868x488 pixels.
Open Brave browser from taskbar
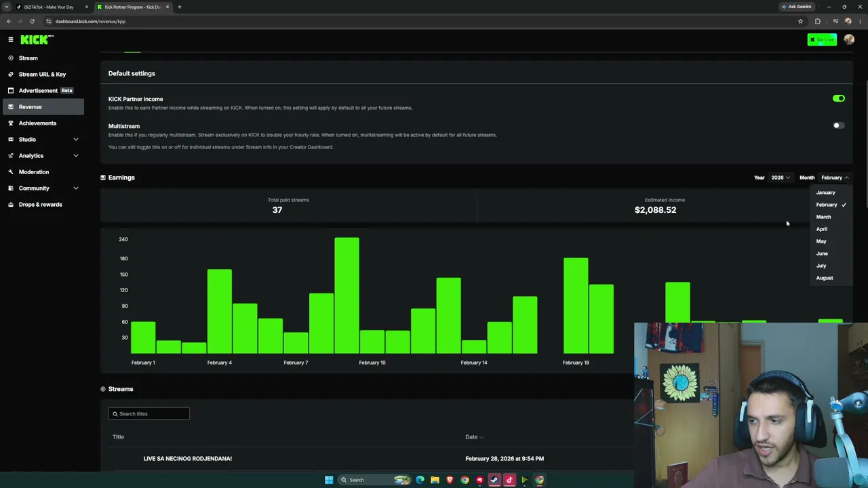(x=450, y=480)
